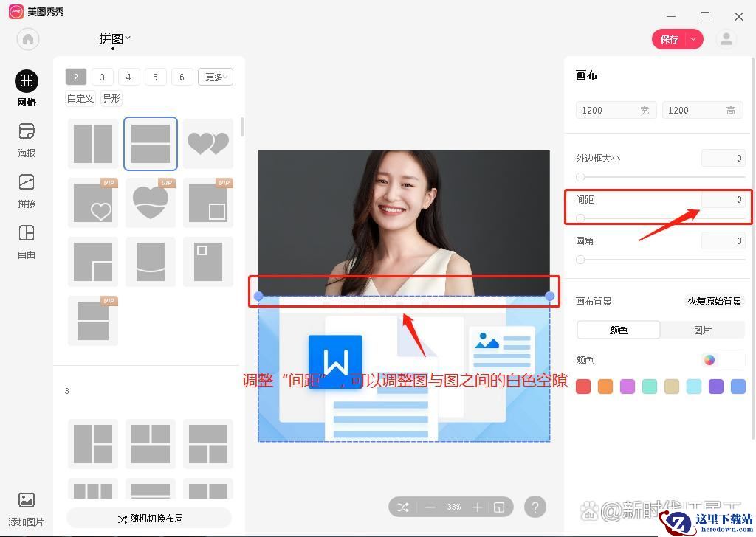The image size is (756, 537).
Task: Choose the VIP square with inset box layout
Action: coord(208,203)
